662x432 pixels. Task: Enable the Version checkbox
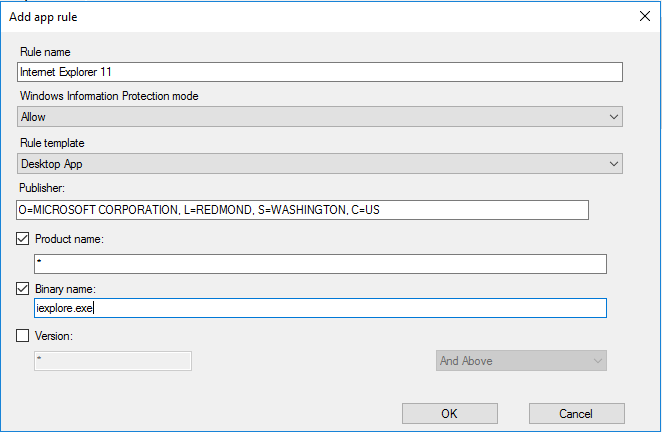pos(22,336)
